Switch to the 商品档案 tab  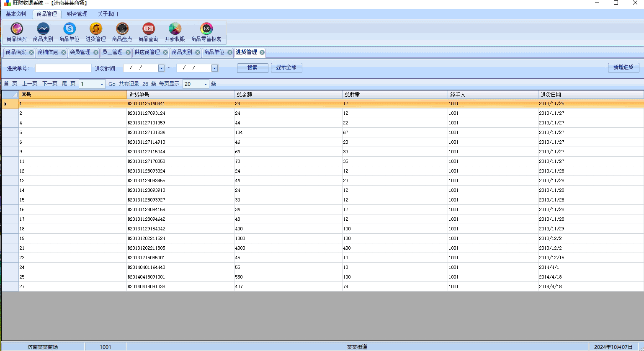(16, 52)
